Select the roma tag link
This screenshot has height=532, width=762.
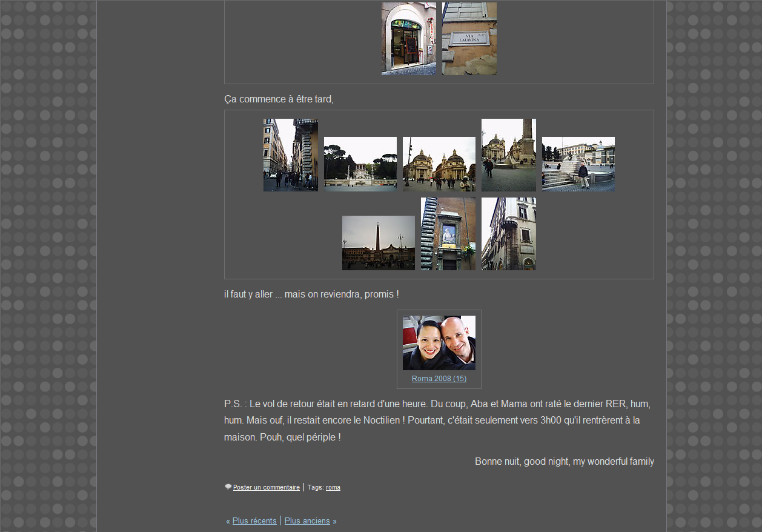point(333,487)
